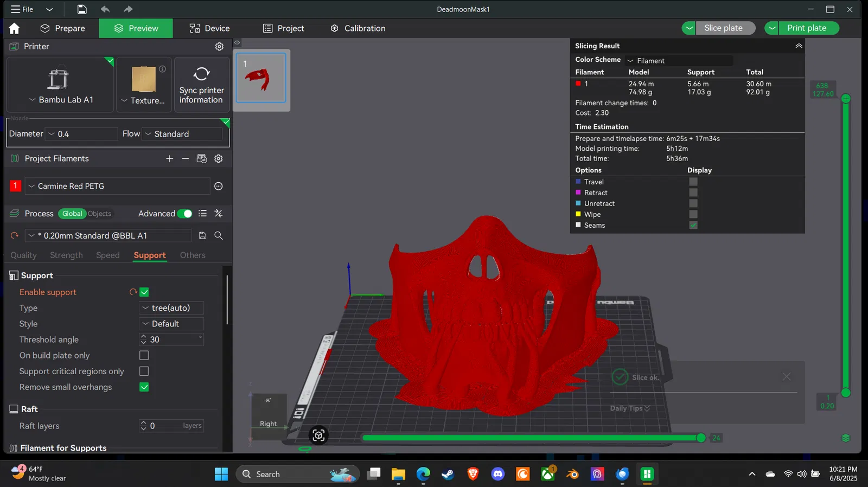Open the process settings list icon
The image size is (868, 487).
point(202,214)
